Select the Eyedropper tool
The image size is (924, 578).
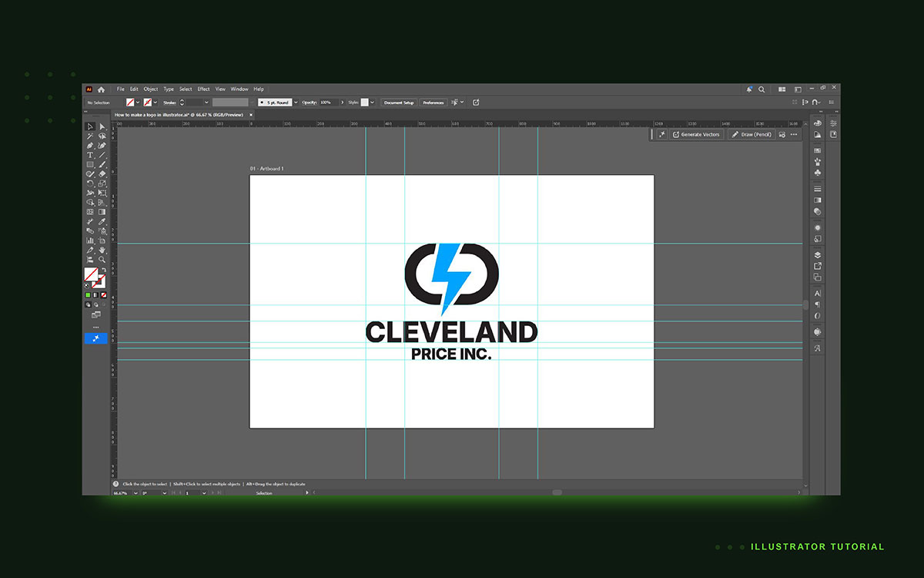102,221
